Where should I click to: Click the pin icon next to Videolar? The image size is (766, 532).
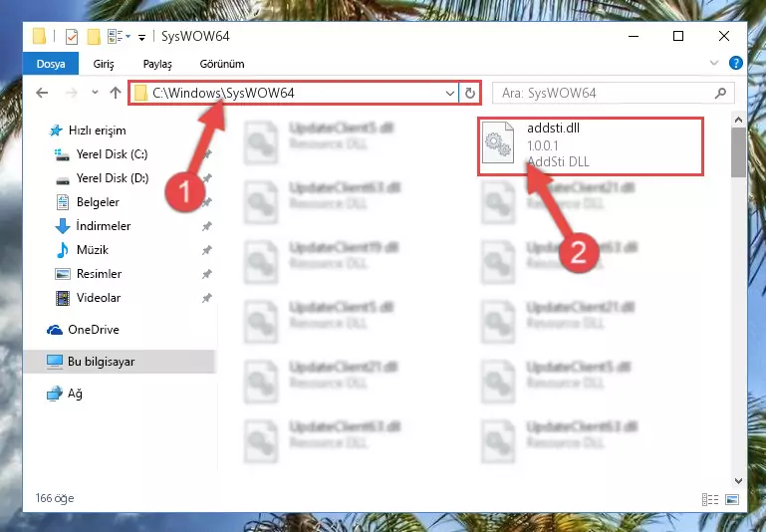[x=207, y=298]
